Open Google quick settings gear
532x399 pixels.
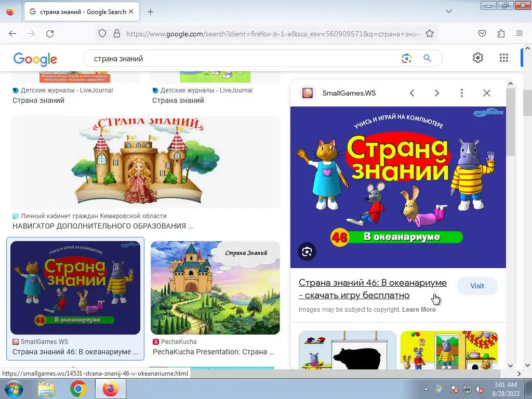tap(478, 58)
